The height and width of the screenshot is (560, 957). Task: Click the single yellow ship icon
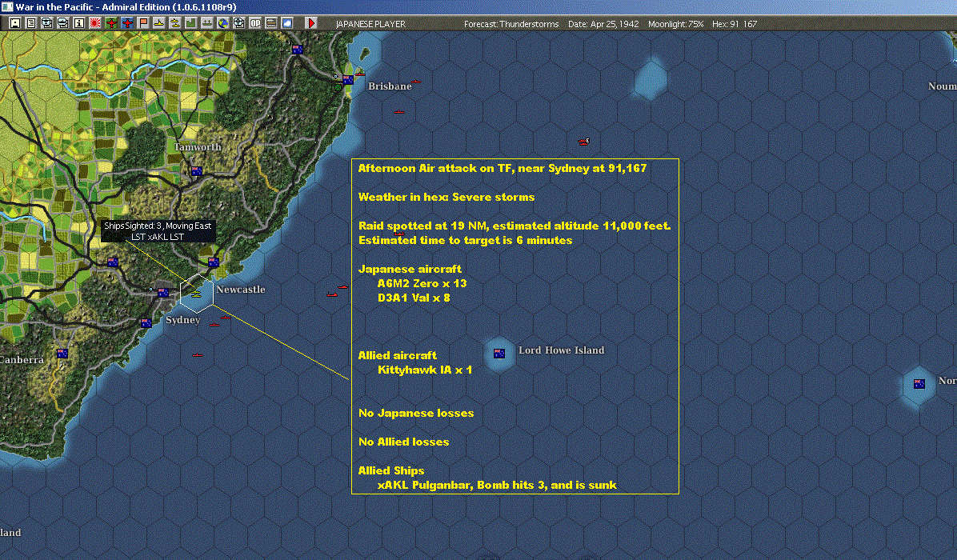point(158,23)
